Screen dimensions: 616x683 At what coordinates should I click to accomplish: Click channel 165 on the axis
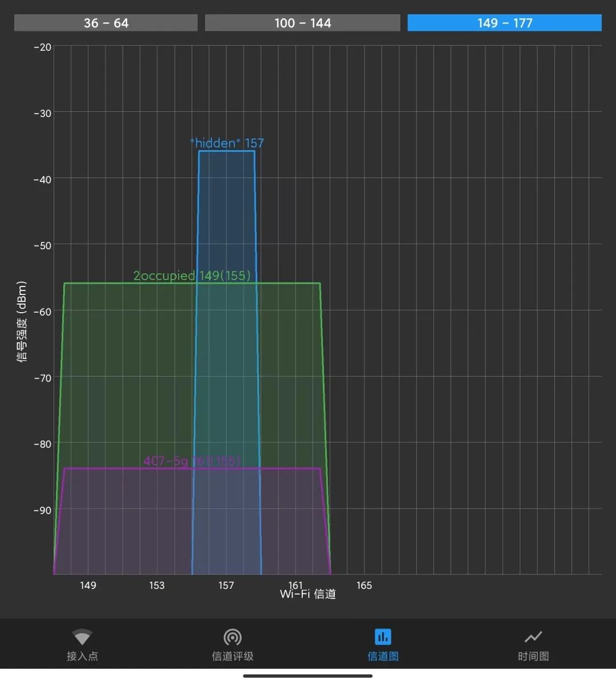tap(364, 585)
